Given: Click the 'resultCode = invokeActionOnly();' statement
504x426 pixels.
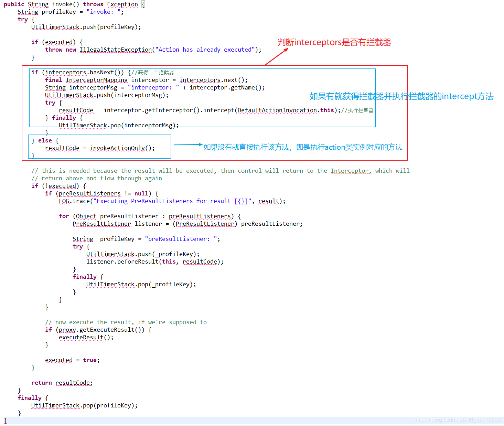Looking at the screenshot, I should pos(100,148).
